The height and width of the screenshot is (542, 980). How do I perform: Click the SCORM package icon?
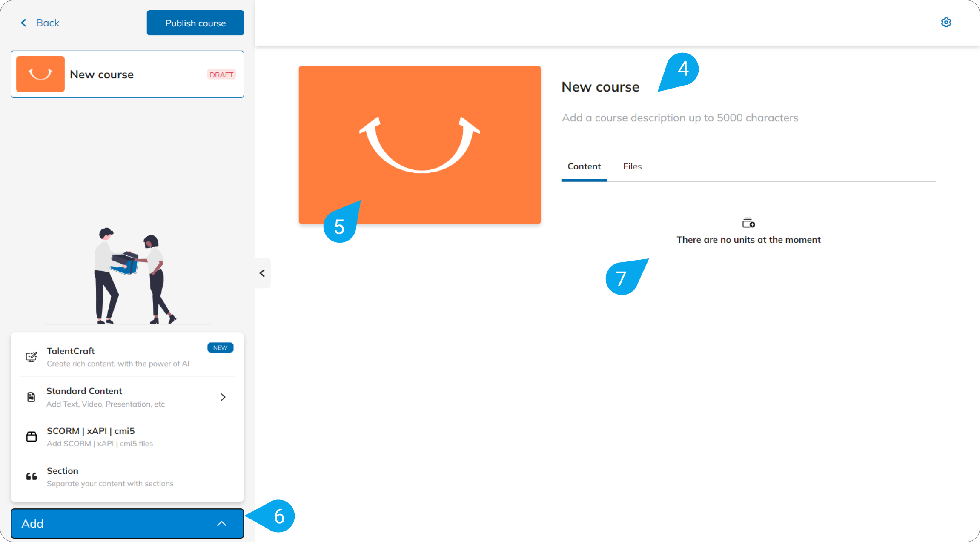(32, 437)
